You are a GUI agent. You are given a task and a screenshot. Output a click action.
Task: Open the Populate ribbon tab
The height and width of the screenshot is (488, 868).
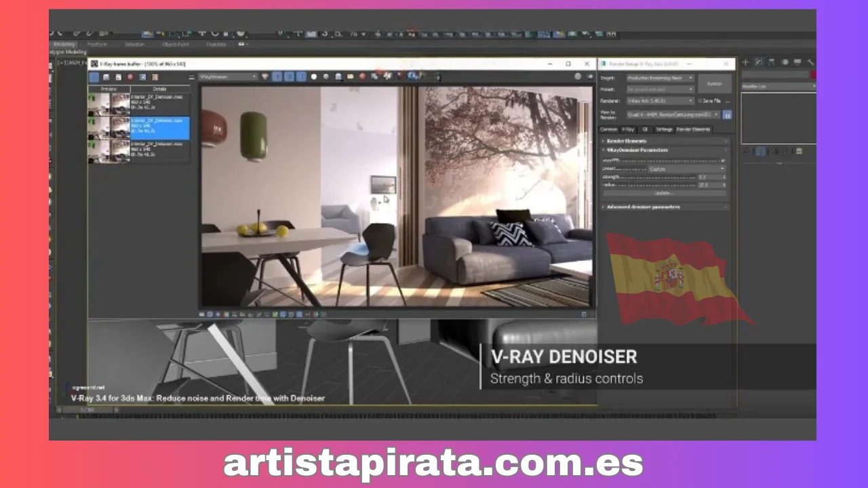[x=216, y=44]
